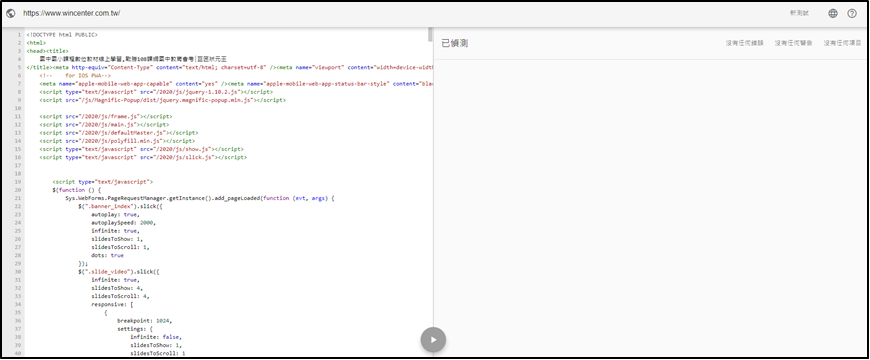
Task: Click the breakpoint: 1024 code line
Action: point(145,321)
